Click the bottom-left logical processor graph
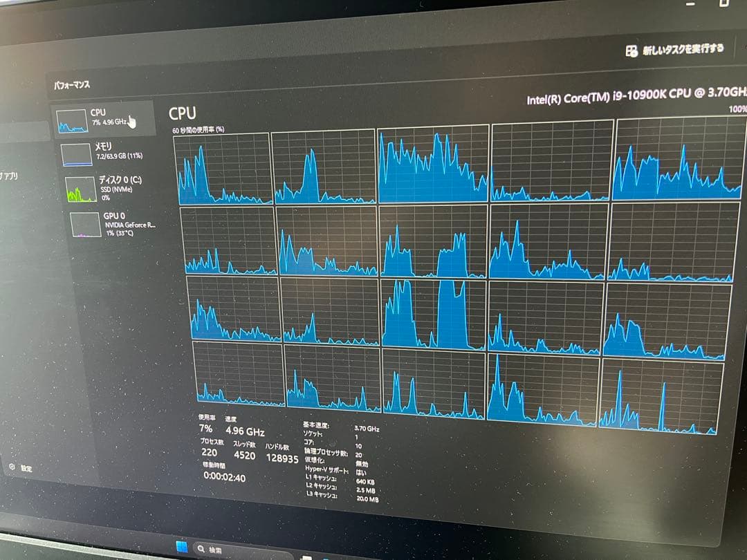Viewport: 747px width, 560px height. click(x=239, y=373)
